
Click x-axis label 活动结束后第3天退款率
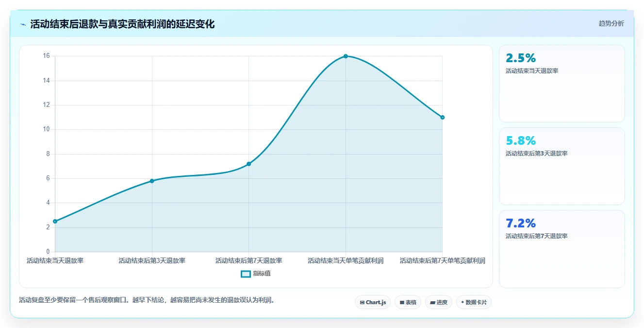point(152,261)
